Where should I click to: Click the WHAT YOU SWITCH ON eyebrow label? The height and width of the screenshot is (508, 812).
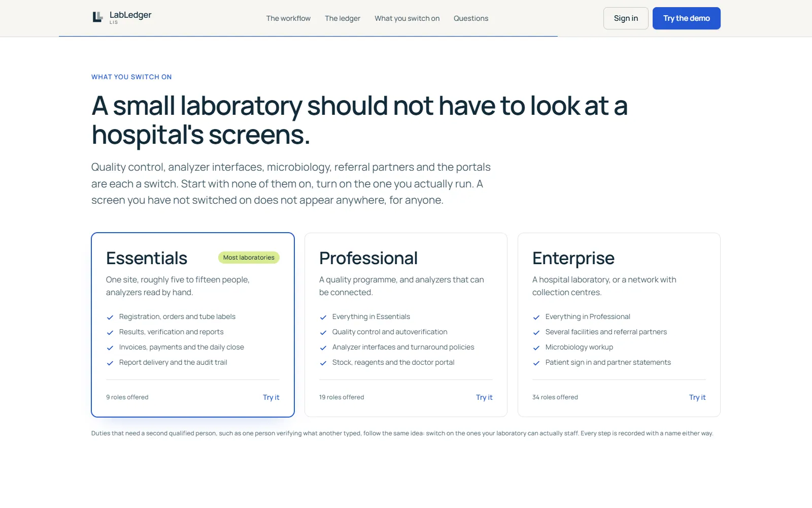(131, 77)
